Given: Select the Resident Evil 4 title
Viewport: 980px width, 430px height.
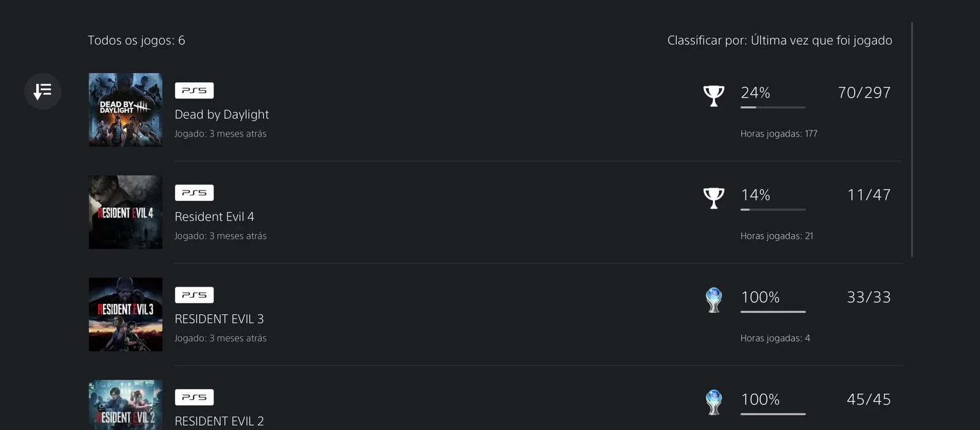Looking at the screenshot, I should coord(214,217).
